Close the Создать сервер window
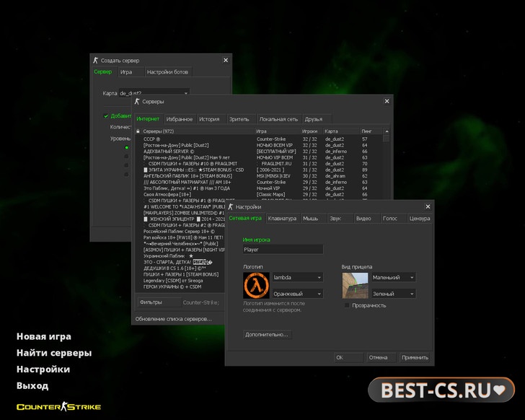The width and height of the screenshot is (525, 420). pyautogui.click(x=226, y=61)
